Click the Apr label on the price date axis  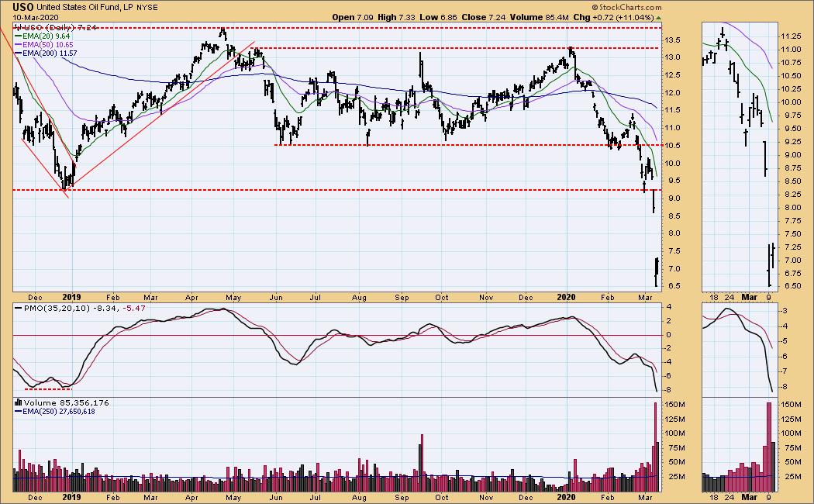tap(191, 298)
